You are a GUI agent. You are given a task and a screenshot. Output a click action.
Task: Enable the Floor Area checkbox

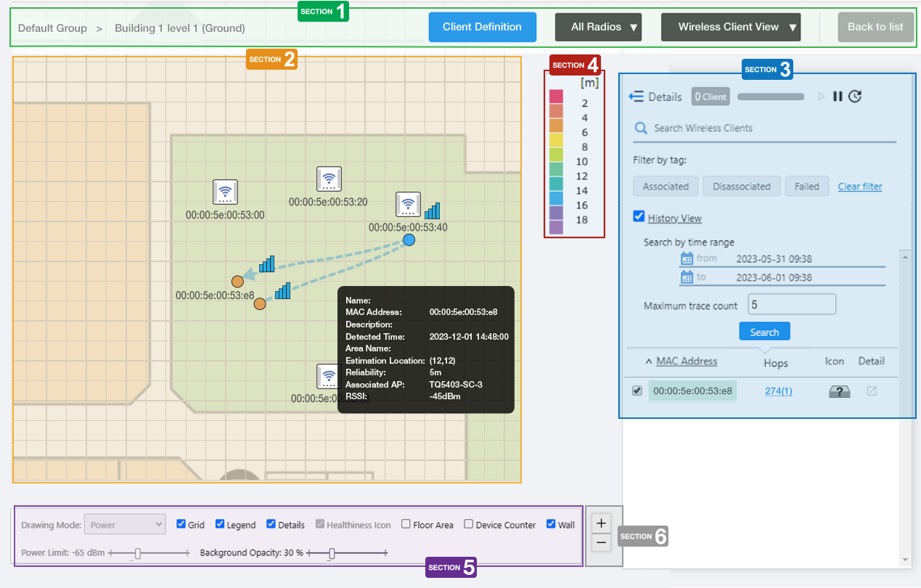pos(406,524)
